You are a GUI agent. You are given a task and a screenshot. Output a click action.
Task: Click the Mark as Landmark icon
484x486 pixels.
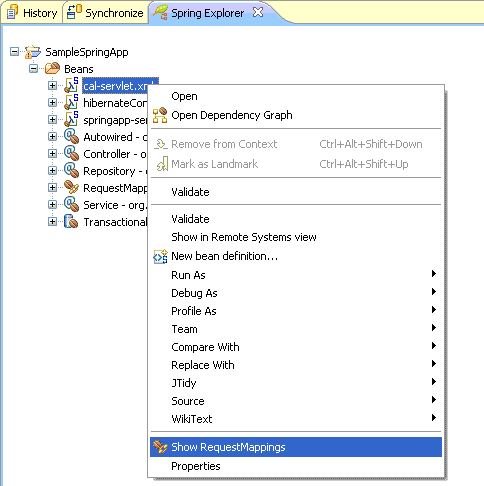tap(162, 164)
